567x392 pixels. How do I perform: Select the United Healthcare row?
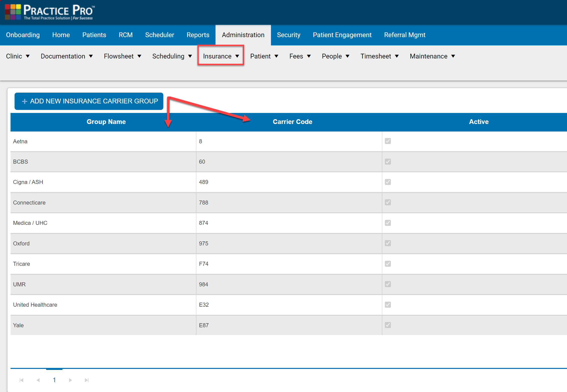coord(35,305)
